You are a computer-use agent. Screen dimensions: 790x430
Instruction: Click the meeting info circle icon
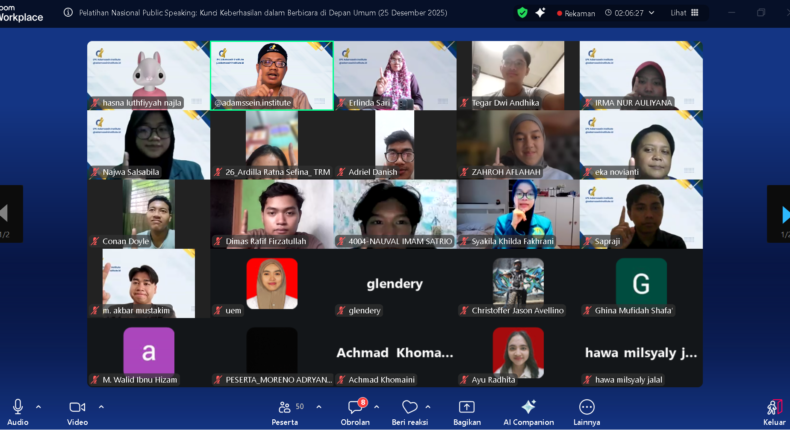(x=68, y=13)
